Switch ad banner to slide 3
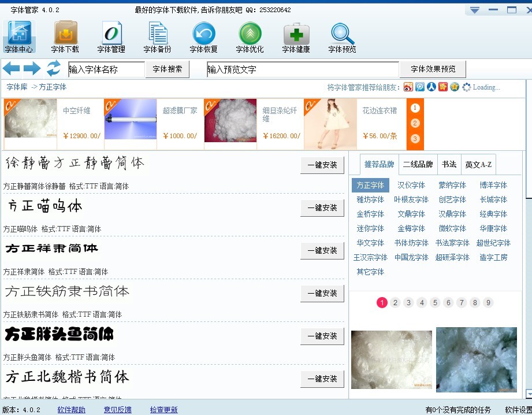This screenshot has width=532, height=415. 415,139
